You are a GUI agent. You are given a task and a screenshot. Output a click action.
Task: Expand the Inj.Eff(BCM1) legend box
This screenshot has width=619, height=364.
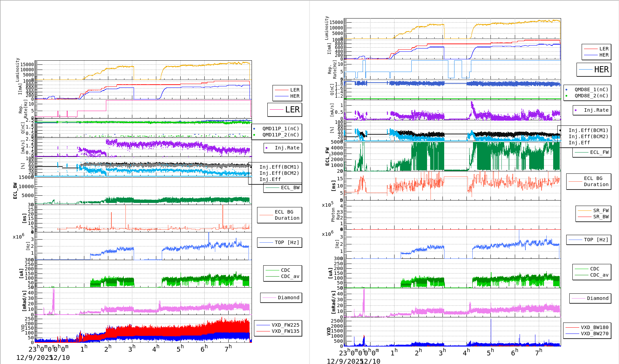click(x=278, y=167)
